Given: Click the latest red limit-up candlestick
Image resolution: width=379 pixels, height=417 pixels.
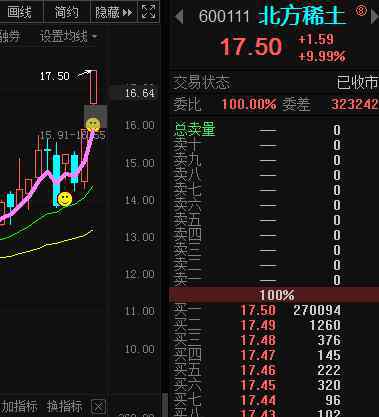Looking at the screenshot, I should click(93, 87).
